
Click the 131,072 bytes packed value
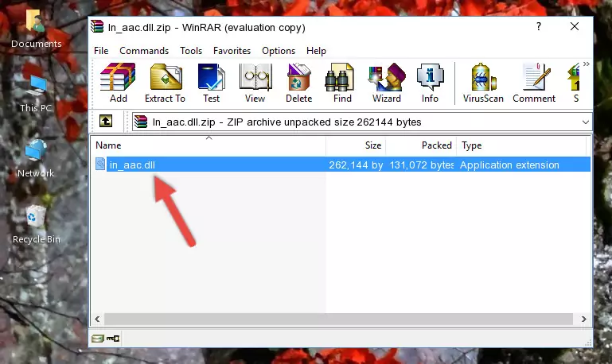coord(422,165)
